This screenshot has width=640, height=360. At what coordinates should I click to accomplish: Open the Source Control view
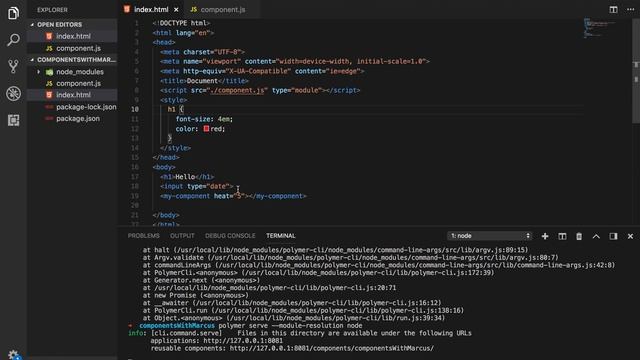click(x=13, y=66)
